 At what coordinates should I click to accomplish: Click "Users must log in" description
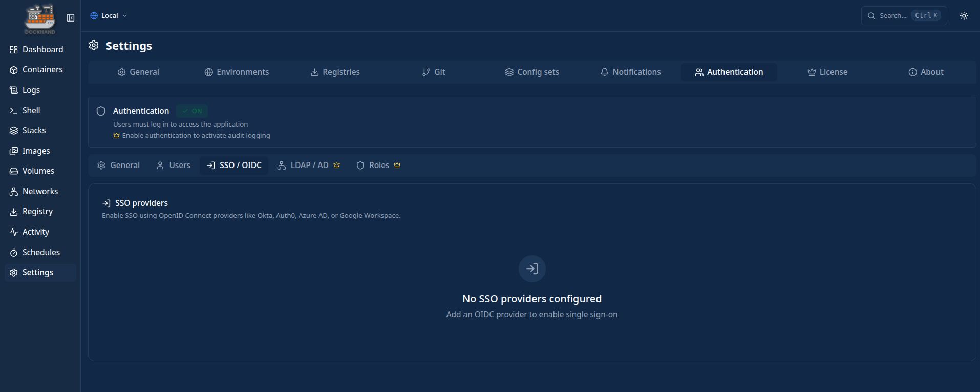(x=180, y=125)
